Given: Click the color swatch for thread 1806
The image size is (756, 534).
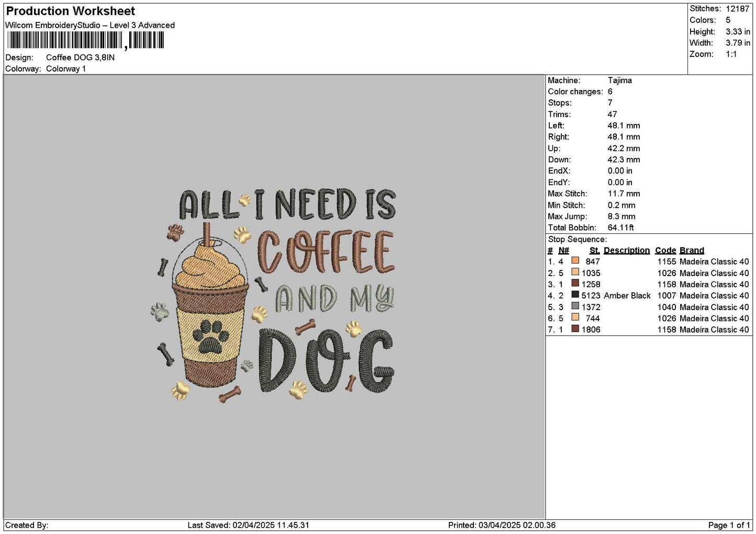Looking at the screenshot, I should pos(575,328).
